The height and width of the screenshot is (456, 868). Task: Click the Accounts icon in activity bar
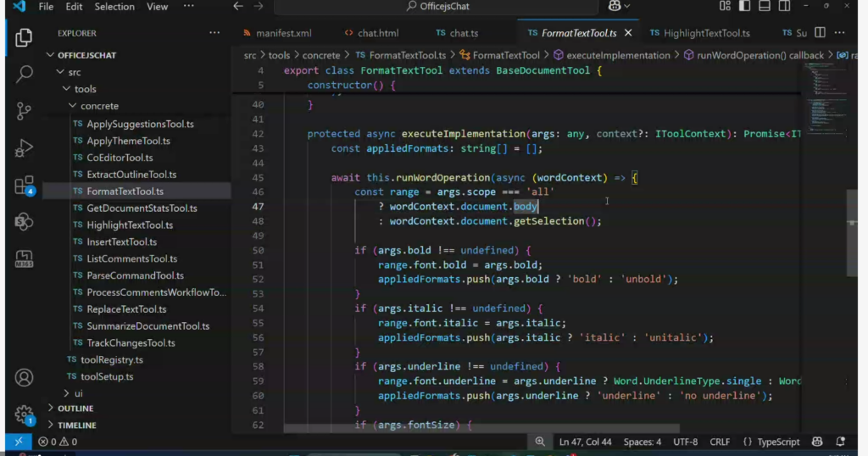pyautogui.click(x=24, y=377)
